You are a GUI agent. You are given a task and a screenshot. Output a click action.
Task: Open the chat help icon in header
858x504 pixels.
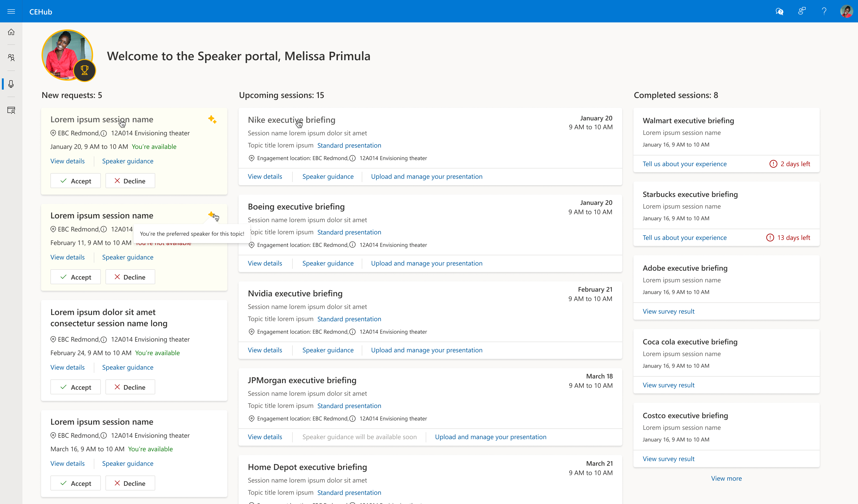click(x=779, y=12)
